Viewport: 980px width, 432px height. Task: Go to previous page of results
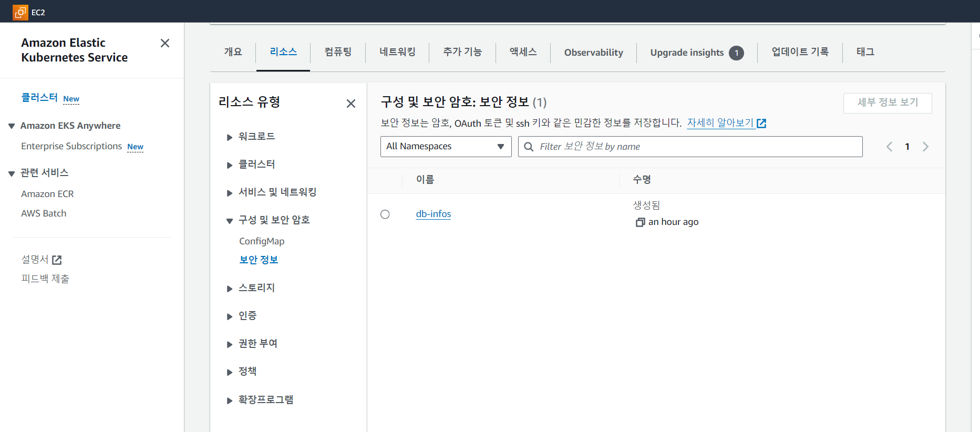click(x=889, y=147)
